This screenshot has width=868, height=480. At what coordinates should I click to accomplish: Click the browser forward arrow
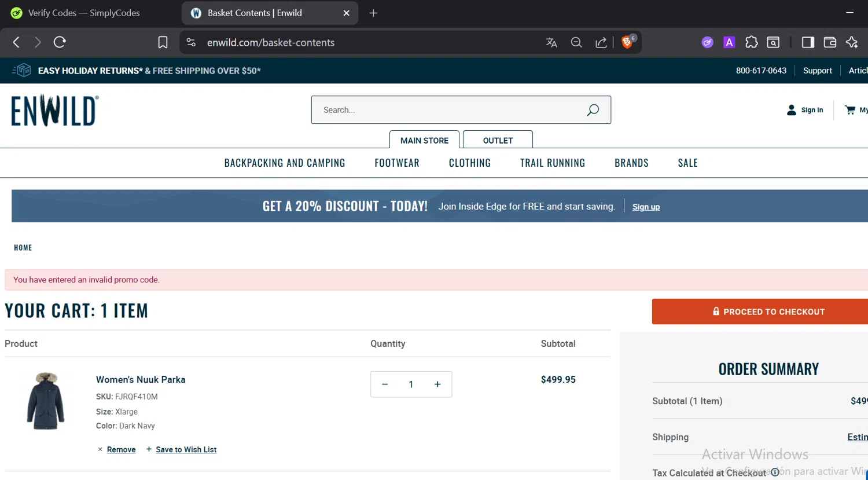point(38,42)
